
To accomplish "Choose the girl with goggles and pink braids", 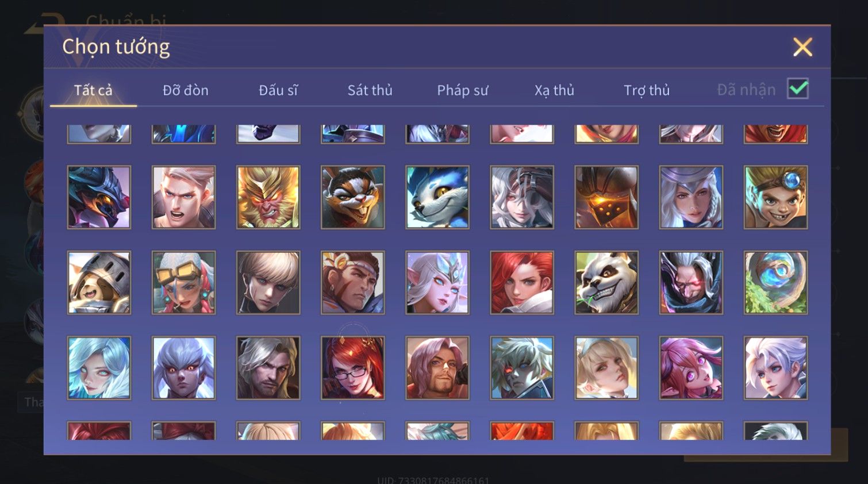I will (183, 282).
